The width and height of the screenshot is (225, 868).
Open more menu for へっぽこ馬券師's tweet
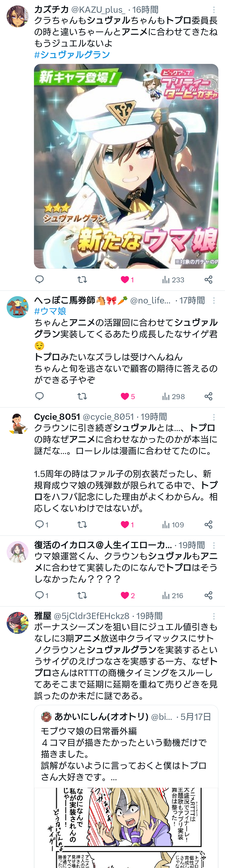pyautogui.click(x=214, y=300)
